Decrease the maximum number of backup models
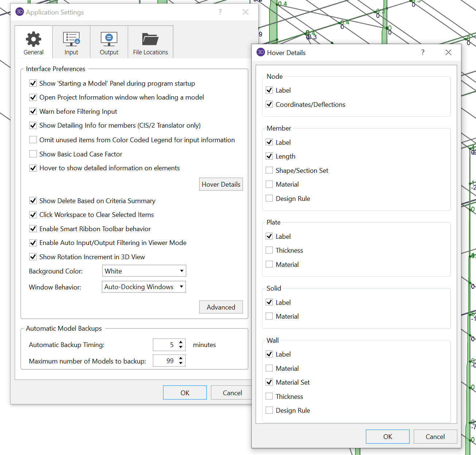 click(x=181, y=363)
